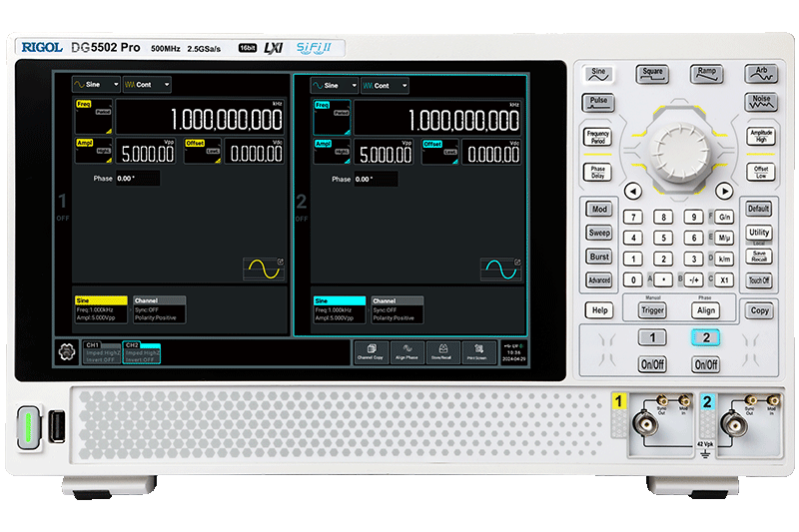Click the Copy key

click(x=759, y=310)
